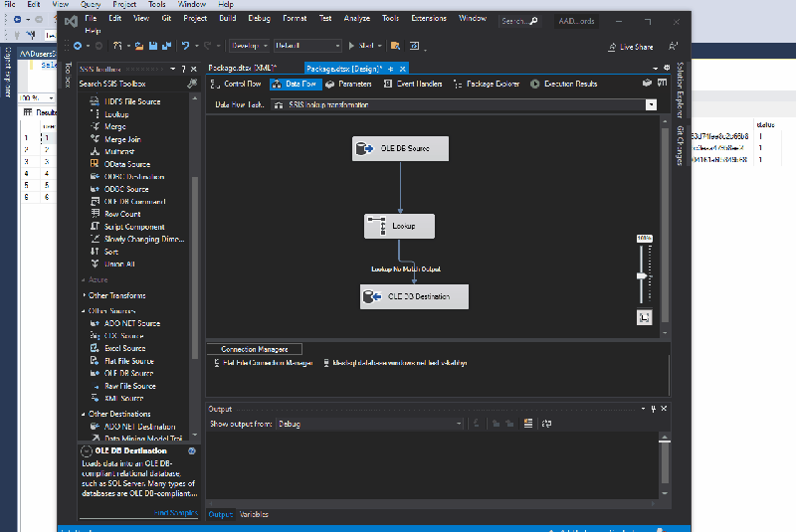Screen dimensions: 796x532
Task: Click the Variables icon at designer top right
Action: [647, 83]
